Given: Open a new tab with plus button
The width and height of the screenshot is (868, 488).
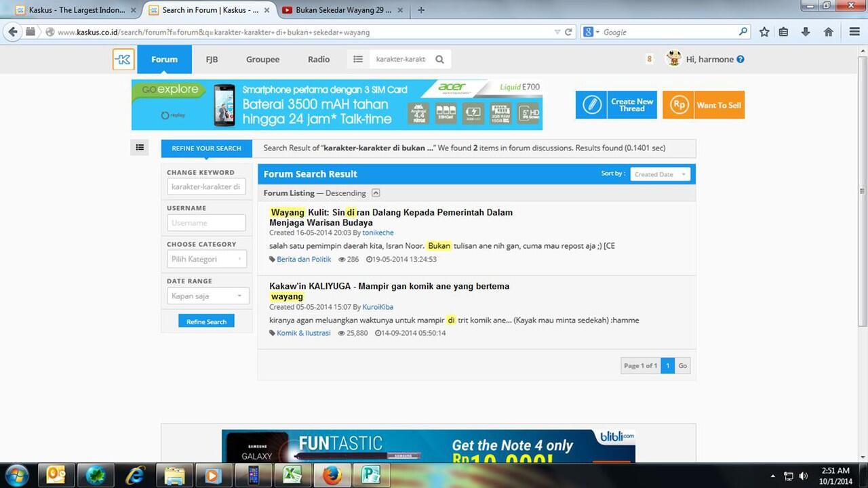Looking at the screenshot, I should pos(421,10).
